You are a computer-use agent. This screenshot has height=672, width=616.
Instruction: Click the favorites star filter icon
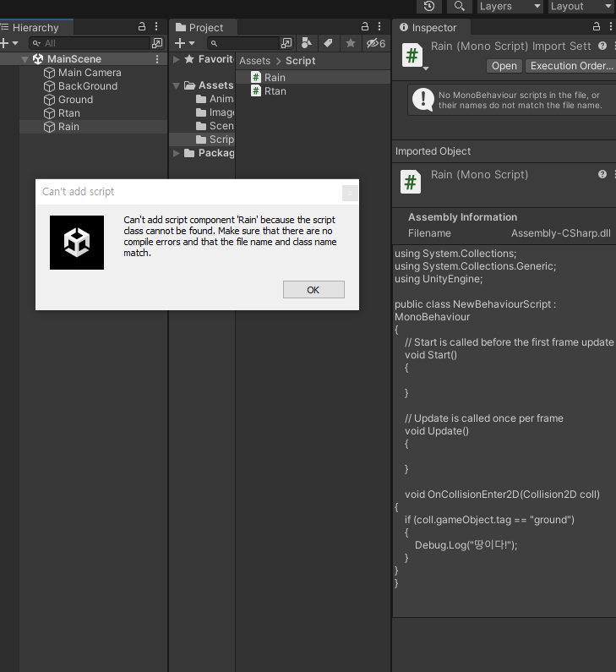pyautogui.click(x=351, y=43)
